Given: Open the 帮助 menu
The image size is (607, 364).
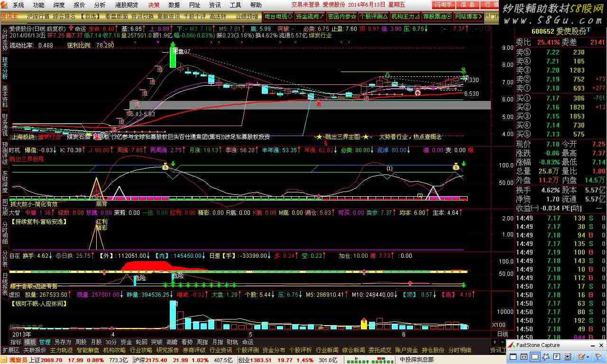Looking at the screenshot, I should (x=256, y=5).
